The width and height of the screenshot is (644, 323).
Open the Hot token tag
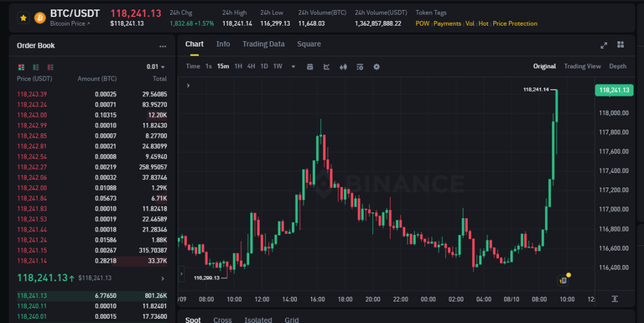tap(483, 23)
